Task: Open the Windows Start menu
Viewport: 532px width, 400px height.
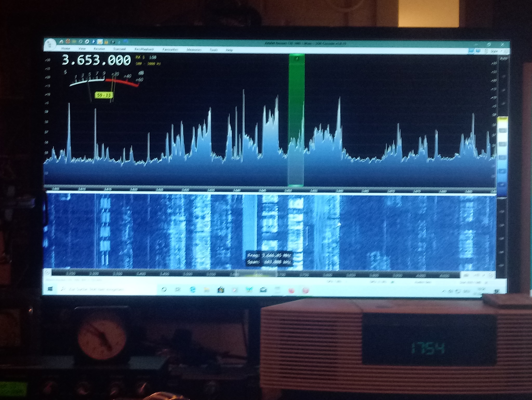Action: coord(51,289)
